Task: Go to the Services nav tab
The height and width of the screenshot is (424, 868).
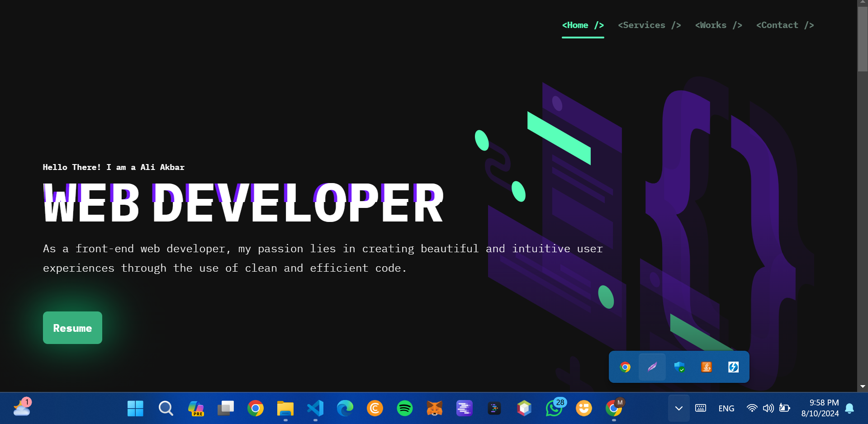Action: click(649, 25)
